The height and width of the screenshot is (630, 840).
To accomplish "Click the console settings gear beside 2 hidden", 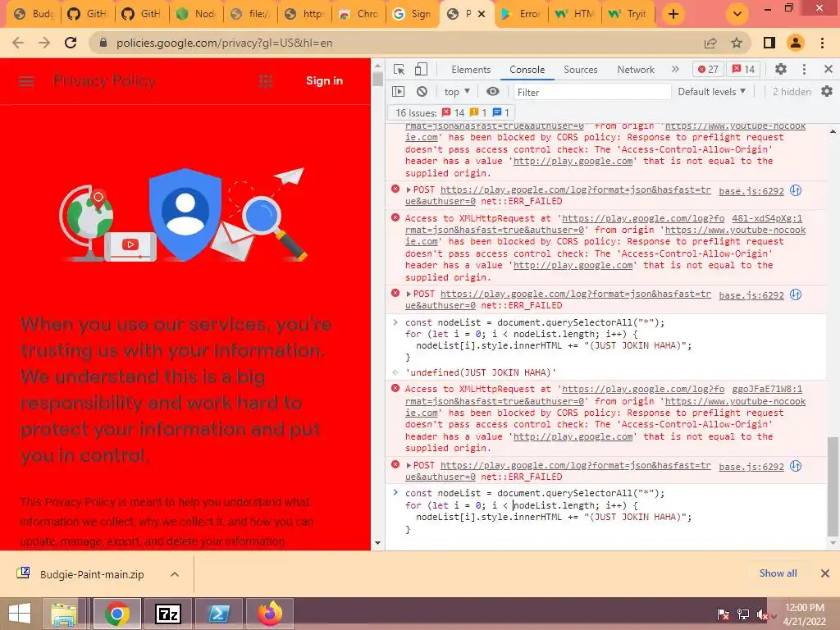I will [827, 92].
